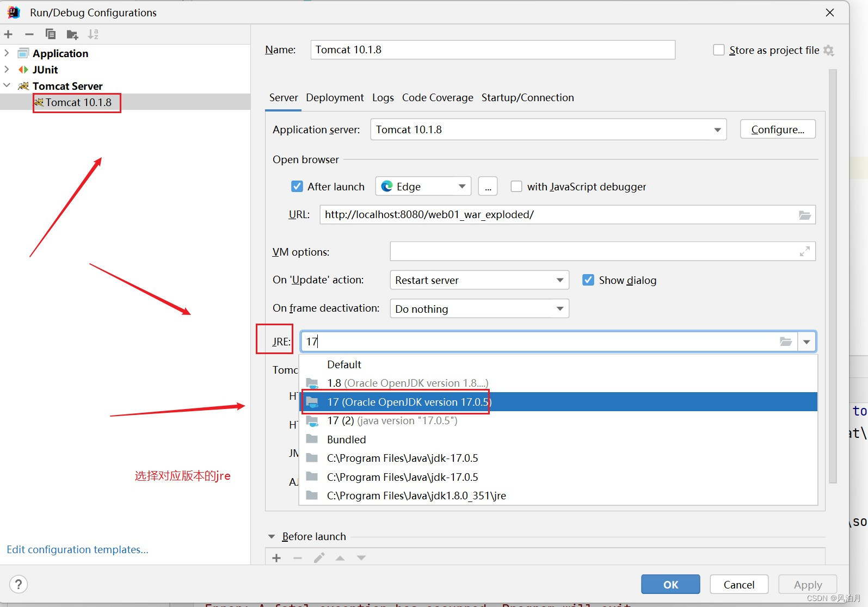Edit the Before launch task pencil icon
The image size is (868, 607).
pyautogui.click(x=319, y=558)
